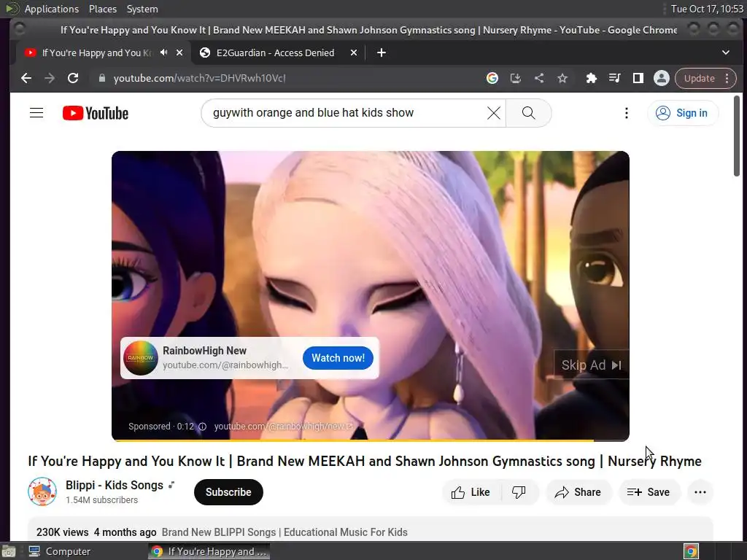Open Blippi - Kids Songs channel avatar

42,491
